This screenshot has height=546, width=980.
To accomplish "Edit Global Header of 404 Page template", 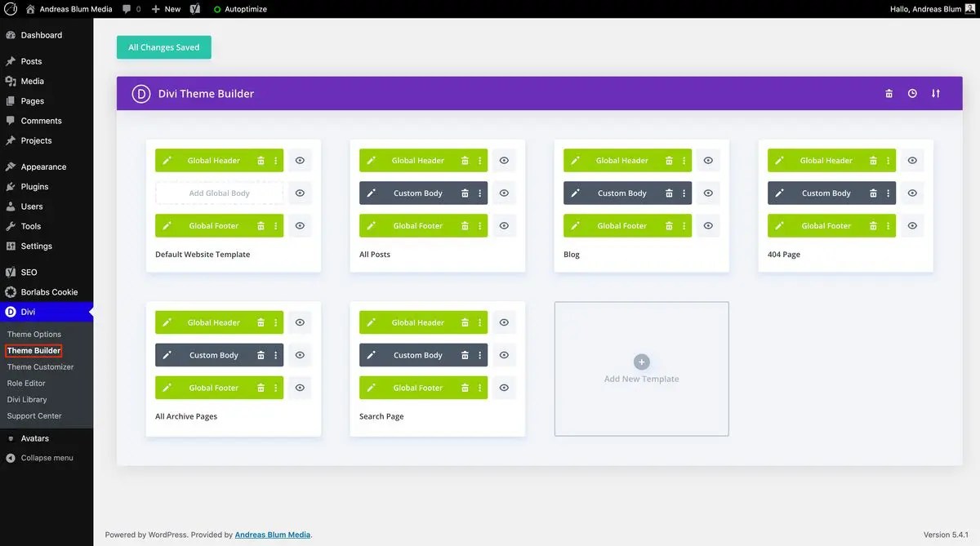I will pos(779,161).
